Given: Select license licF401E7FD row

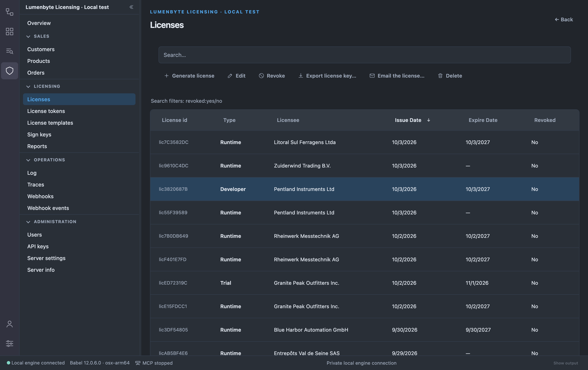Looking at the screenshot, I should (365, 259).
